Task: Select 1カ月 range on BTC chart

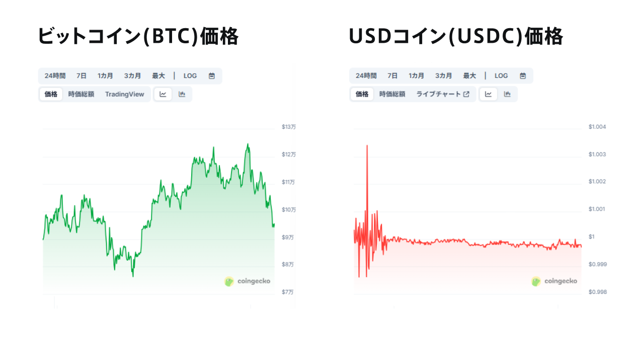Action: (105, 76)
